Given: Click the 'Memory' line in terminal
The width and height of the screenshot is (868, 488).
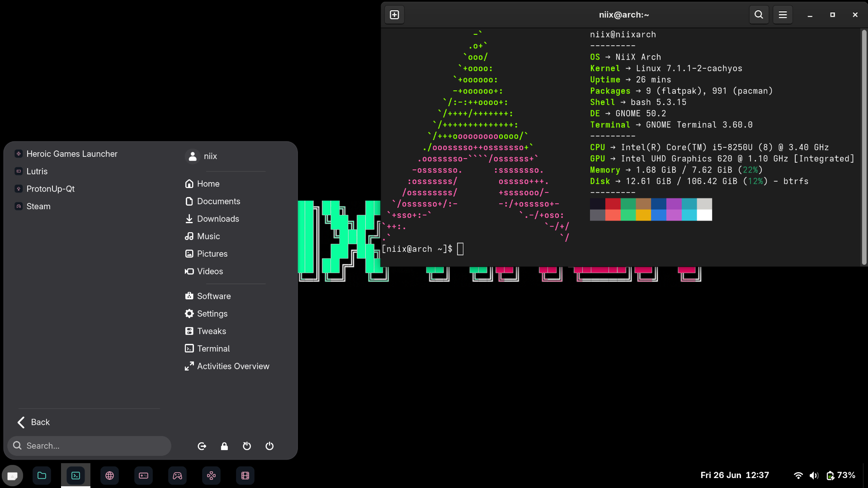Looking at the screenshot, I should click(x=676, y=170).
